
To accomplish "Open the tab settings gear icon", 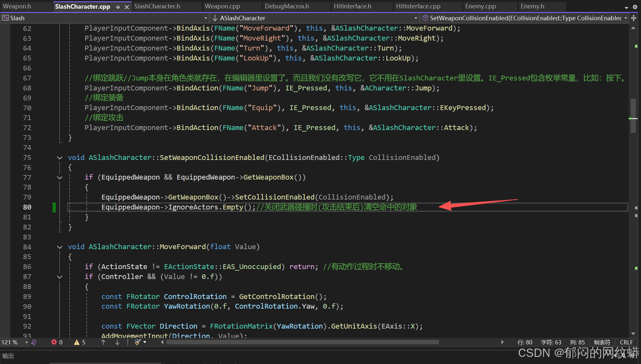I will [x=635, y=7].
